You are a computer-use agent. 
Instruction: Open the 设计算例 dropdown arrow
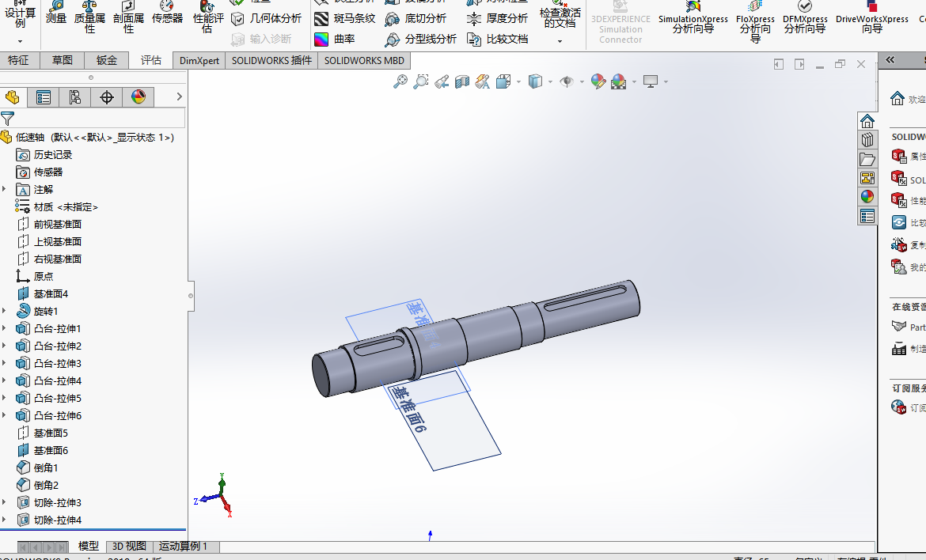click(x=20, y=41)
